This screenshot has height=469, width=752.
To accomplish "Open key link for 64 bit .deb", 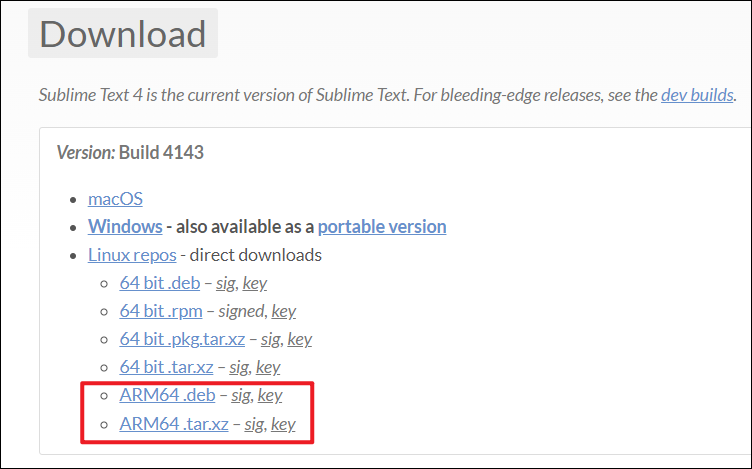I will click(x=254, y=283).
